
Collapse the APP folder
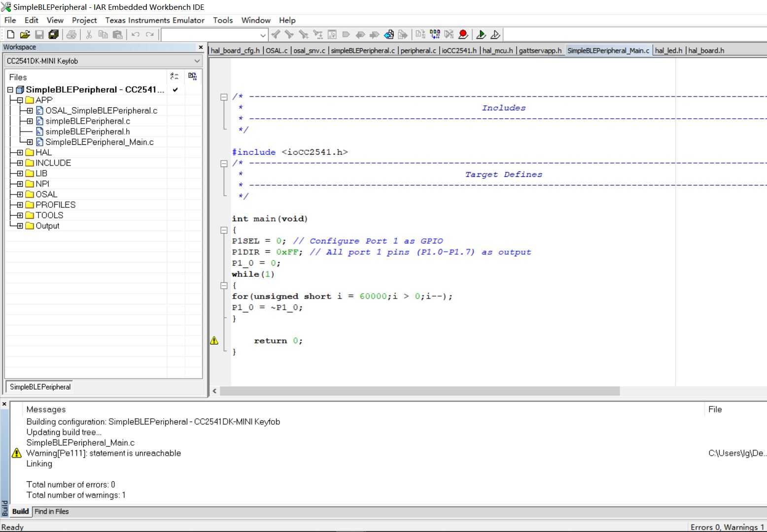tap(20, 100)
